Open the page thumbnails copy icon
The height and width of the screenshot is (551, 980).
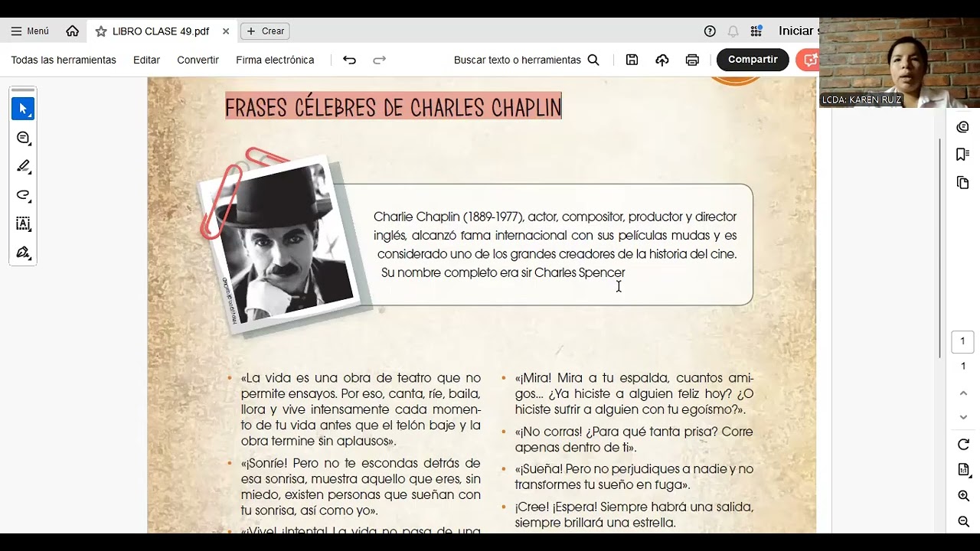click(x=963, y=182)
